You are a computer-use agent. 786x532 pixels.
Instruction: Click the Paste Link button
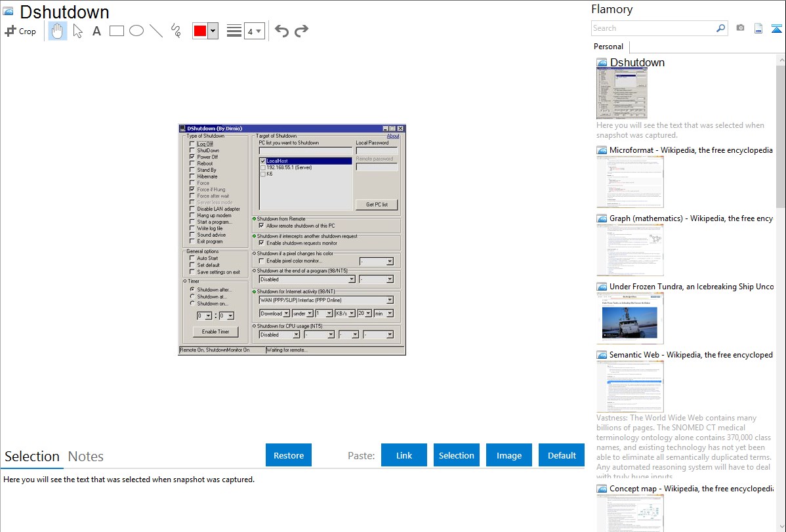coord(404,455)
